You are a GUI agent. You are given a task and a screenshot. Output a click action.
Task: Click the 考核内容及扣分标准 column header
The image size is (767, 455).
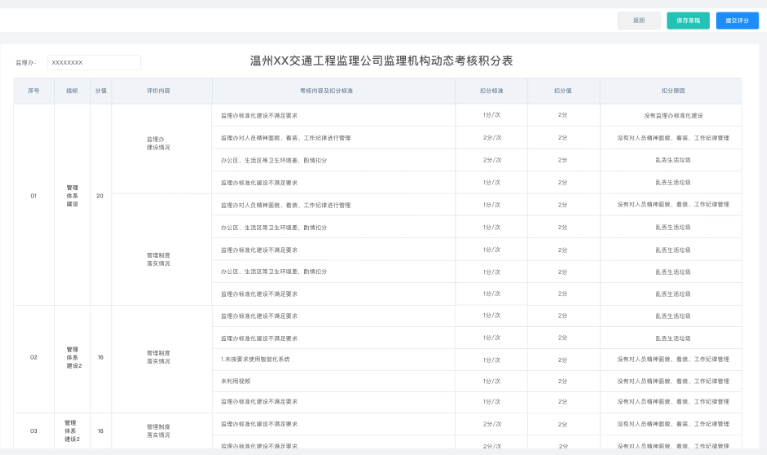(332, 91)
